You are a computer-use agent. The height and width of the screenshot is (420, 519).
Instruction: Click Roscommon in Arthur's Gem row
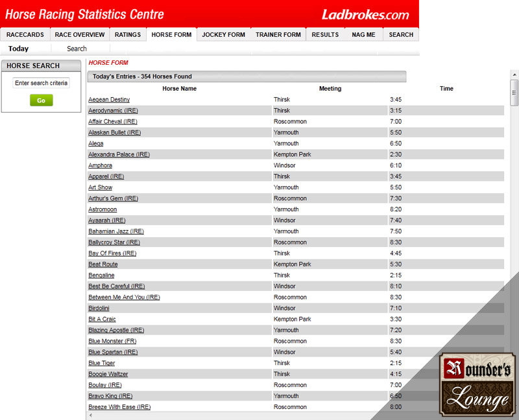(290, 198)
